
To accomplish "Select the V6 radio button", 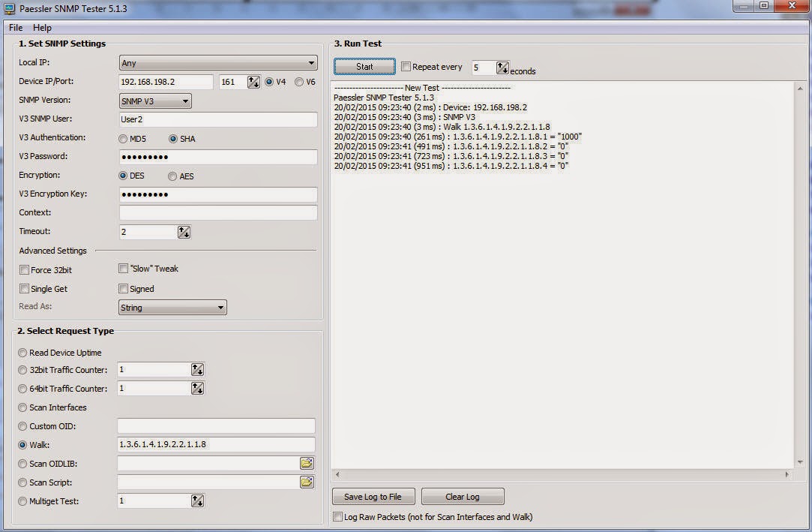I will point(299,82).
